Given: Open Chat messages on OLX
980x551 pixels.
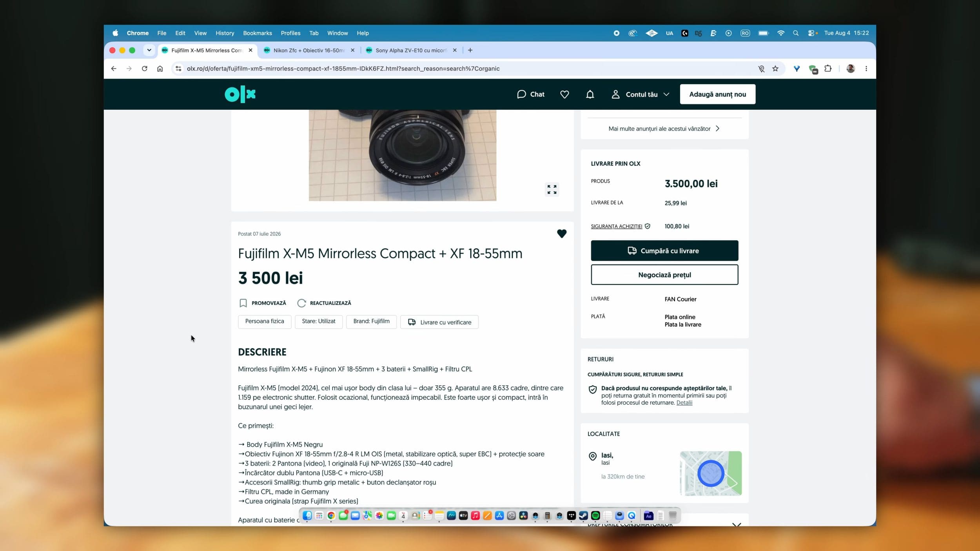Looking at the screenshot, I should click(x=530, y=94).
